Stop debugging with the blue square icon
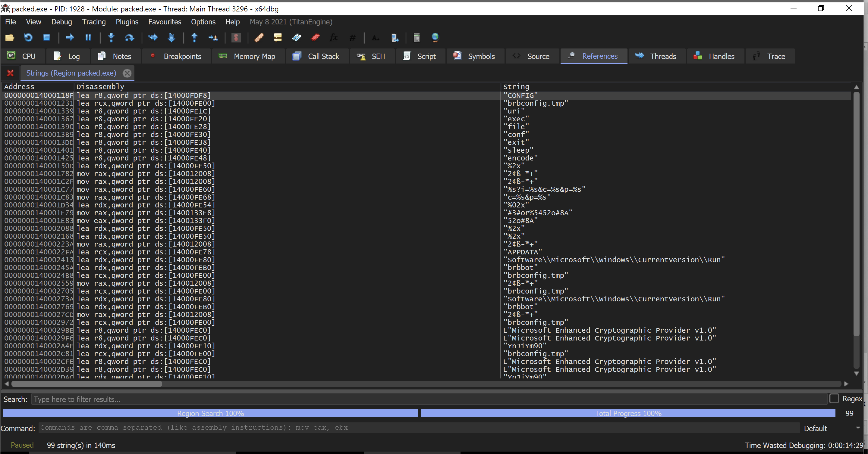The width and height of the screenshot is (868, 454). tap(46, 37)
